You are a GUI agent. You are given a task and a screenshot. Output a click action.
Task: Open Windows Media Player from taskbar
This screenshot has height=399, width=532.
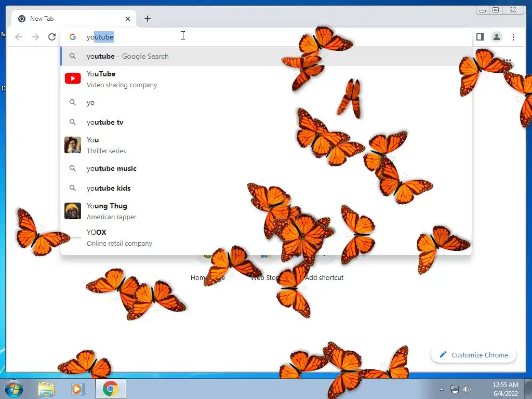(78, 389)
